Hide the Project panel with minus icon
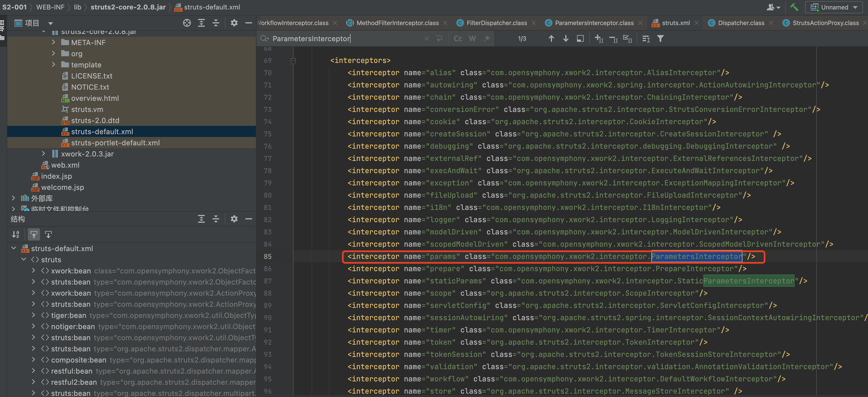Viewport: 868px width, 397px height. (248, 23)
